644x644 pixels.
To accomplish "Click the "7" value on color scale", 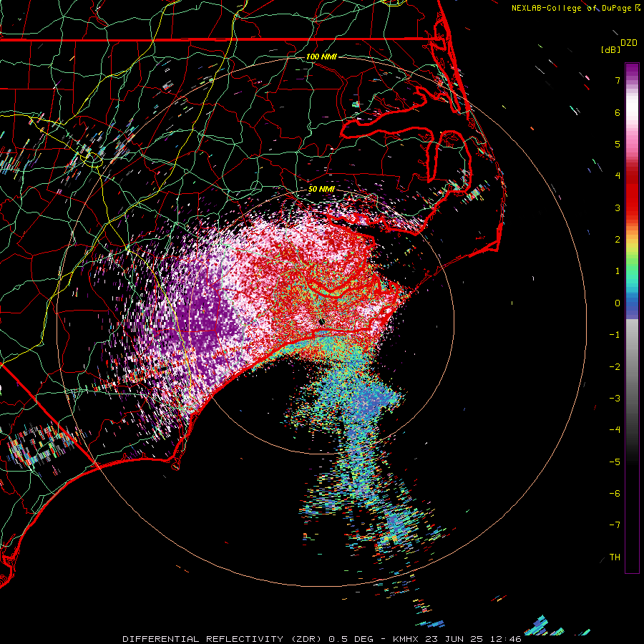I will pyautogui.click(x=618, y=80).
